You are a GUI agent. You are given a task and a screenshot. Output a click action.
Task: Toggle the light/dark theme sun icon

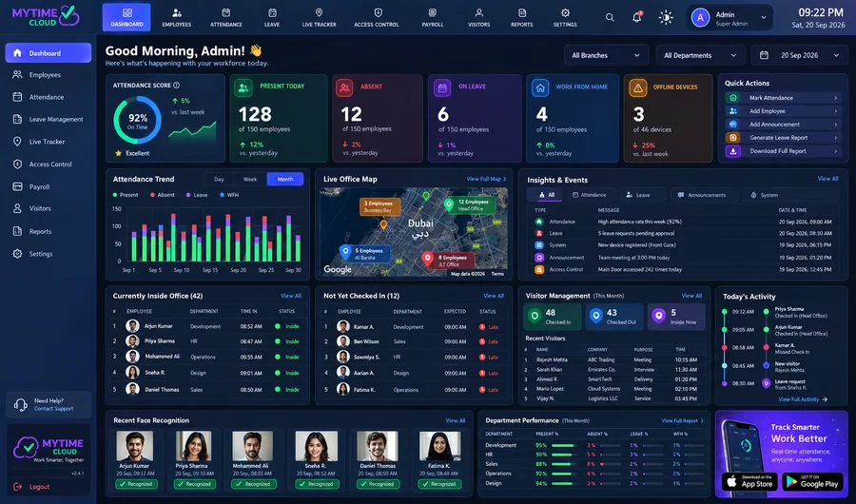click(666, 17)
